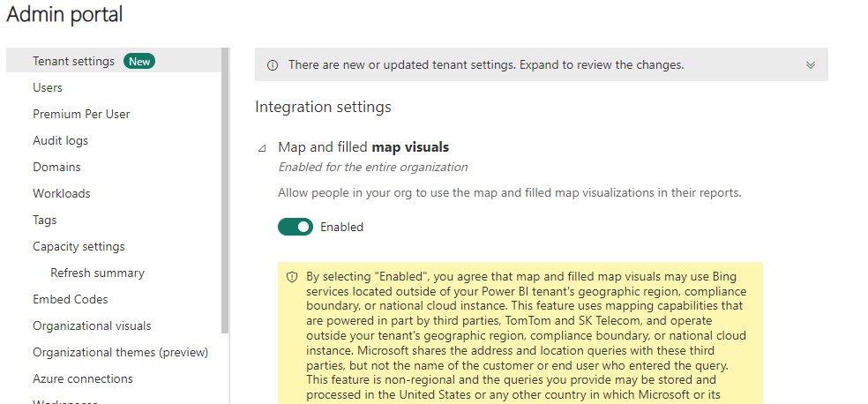Click the 'Allow people in your org' description
This screenshot has width=868, height=404.
click(x=509, y=193)
